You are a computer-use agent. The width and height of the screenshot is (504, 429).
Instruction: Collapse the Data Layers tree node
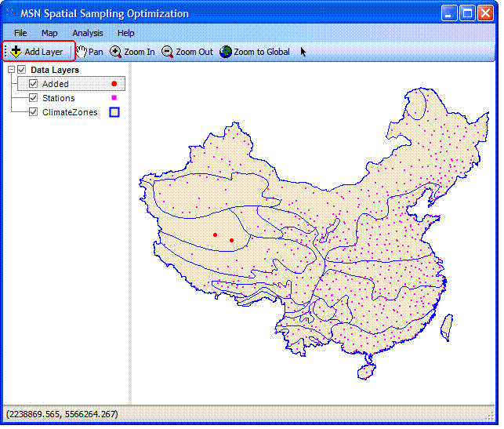pyautogui.click(x=11, y=70)
